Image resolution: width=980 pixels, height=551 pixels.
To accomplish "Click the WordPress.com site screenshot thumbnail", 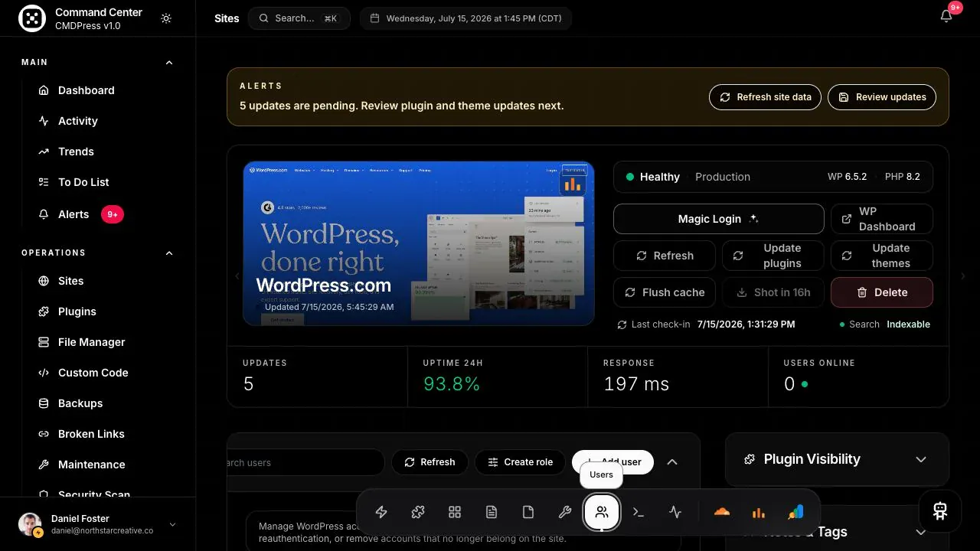I will coord(419,243).
